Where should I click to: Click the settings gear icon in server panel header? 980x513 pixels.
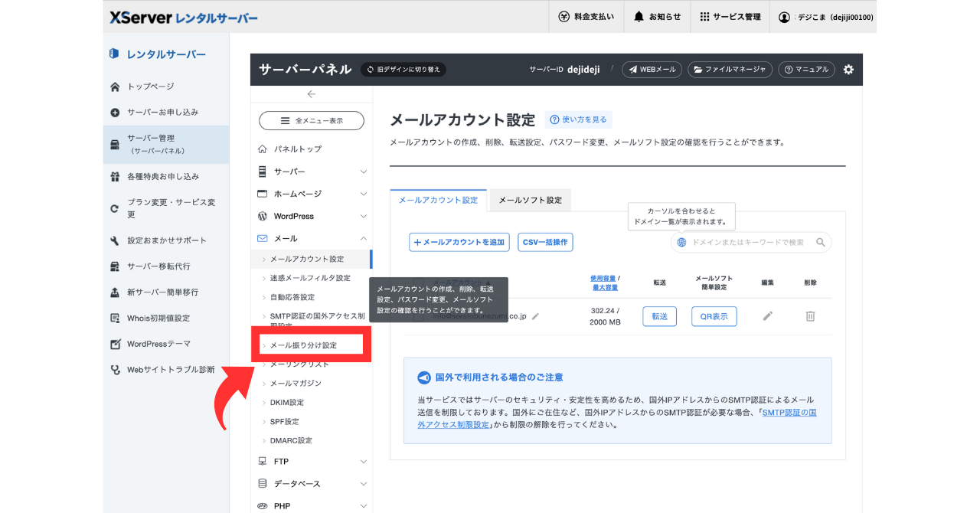tap(848, 70)
